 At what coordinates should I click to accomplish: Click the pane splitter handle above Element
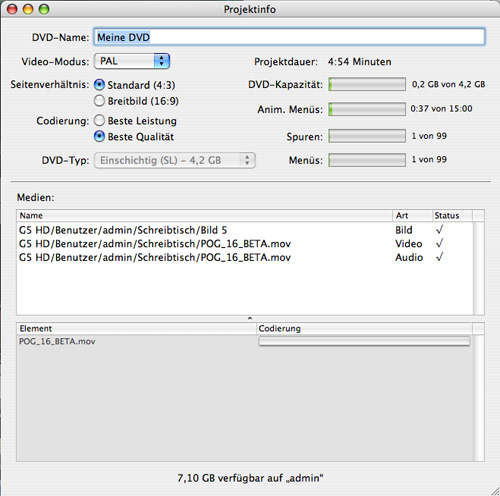(250, 318)
